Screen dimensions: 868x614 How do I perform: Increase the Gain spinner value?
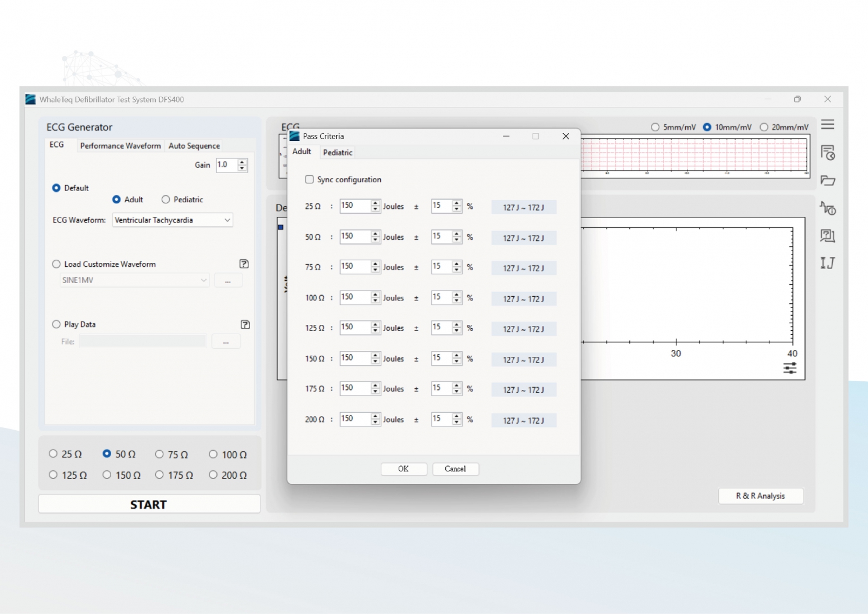242,162
